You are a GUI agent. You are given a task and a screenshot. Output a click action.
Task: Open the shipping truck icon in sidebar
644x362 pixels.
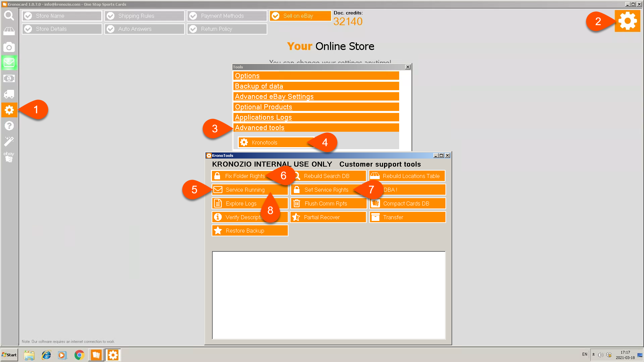pyautogui.click(x=9, y=94)
